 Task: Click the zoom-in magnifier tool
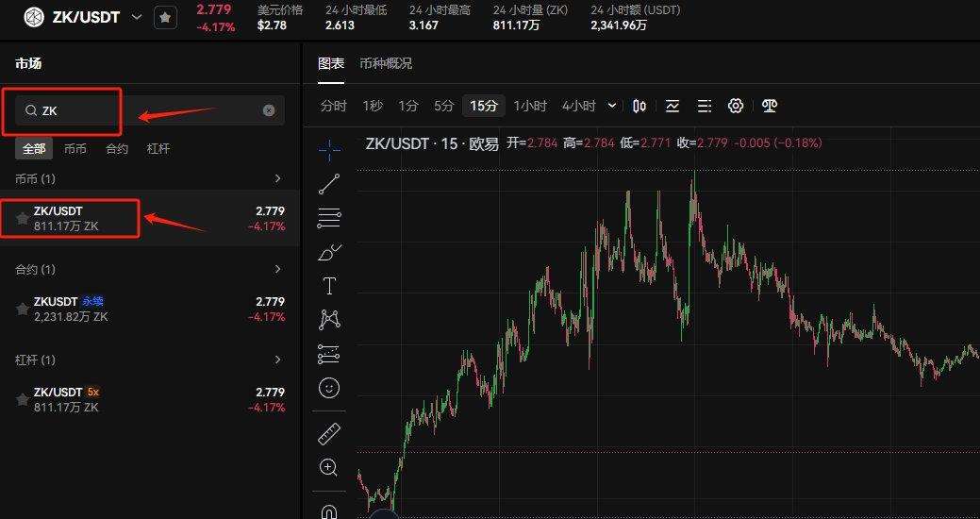[x=329, y=467]
